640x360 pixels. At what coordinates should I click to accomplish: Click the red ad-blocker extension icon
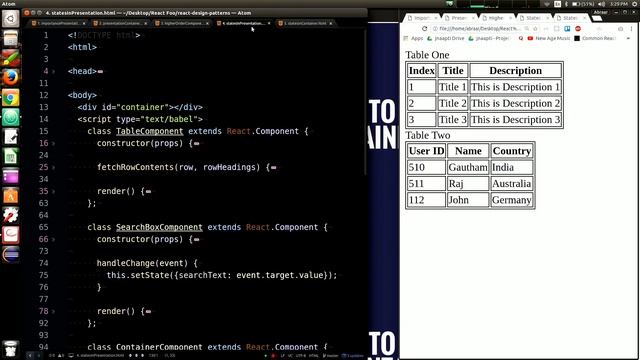(578, 29)
